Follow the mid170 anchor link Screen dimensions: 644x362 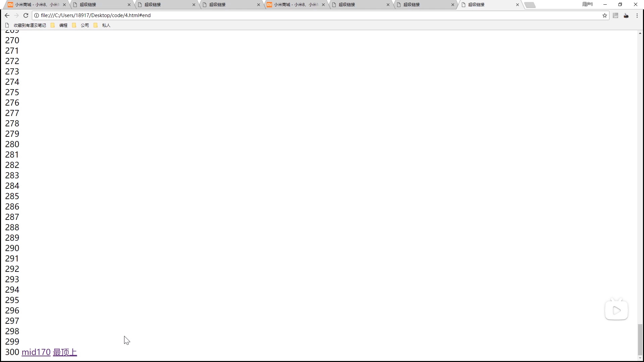tap(36, 352)
